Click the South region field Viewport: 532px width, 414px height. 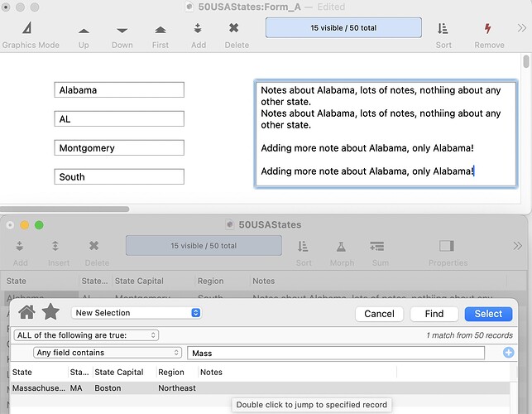tap(119, 176)
